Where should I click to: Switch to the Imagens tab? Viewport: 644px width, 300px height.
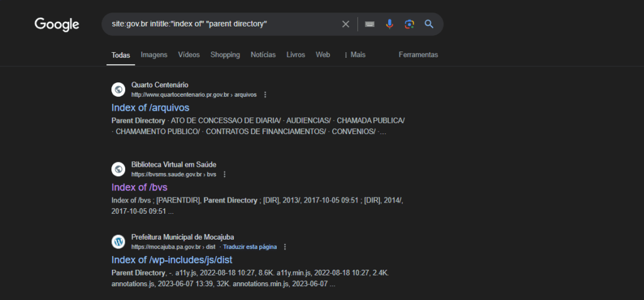pos(154,55)
